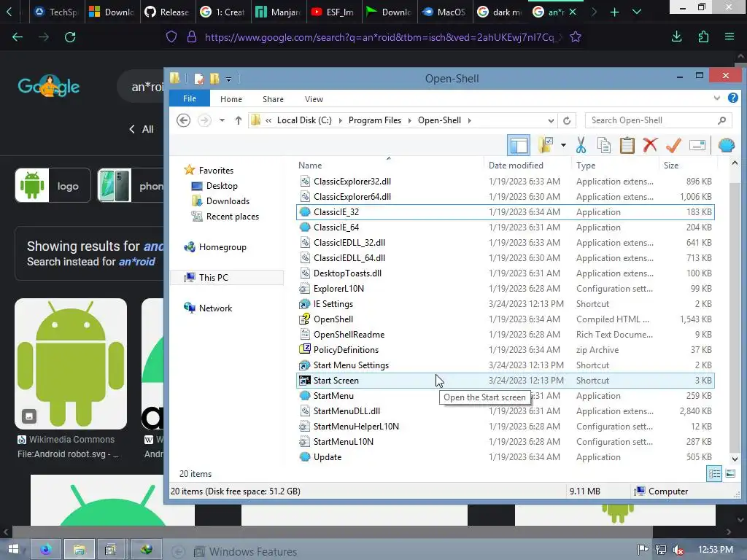The image size is (747, 560).
Task: Open Folder Options from the toolbar icon
Action: [546, 145]
